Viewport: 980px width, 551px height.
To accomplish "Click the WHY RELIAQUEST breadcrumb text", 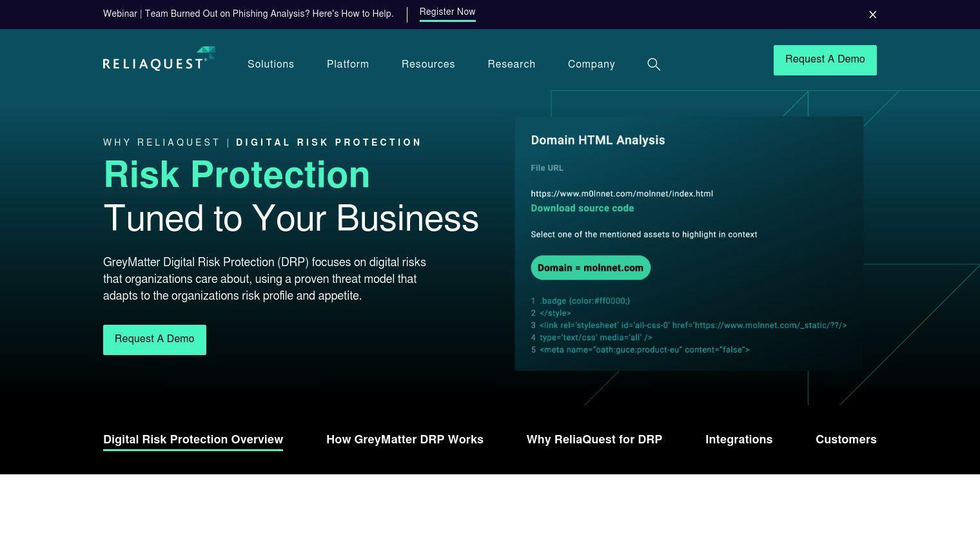I will click(162, 142).
